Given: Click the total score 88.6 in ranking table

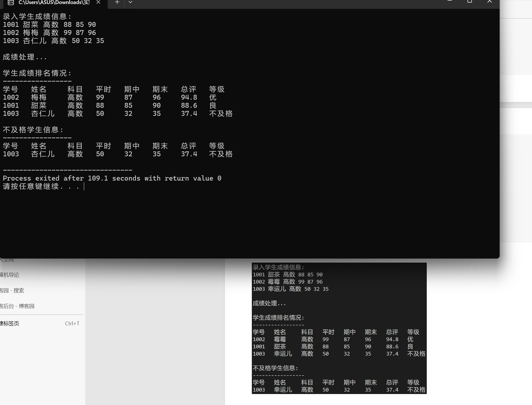Looking at the screenshot, I should tap(189, 105).
